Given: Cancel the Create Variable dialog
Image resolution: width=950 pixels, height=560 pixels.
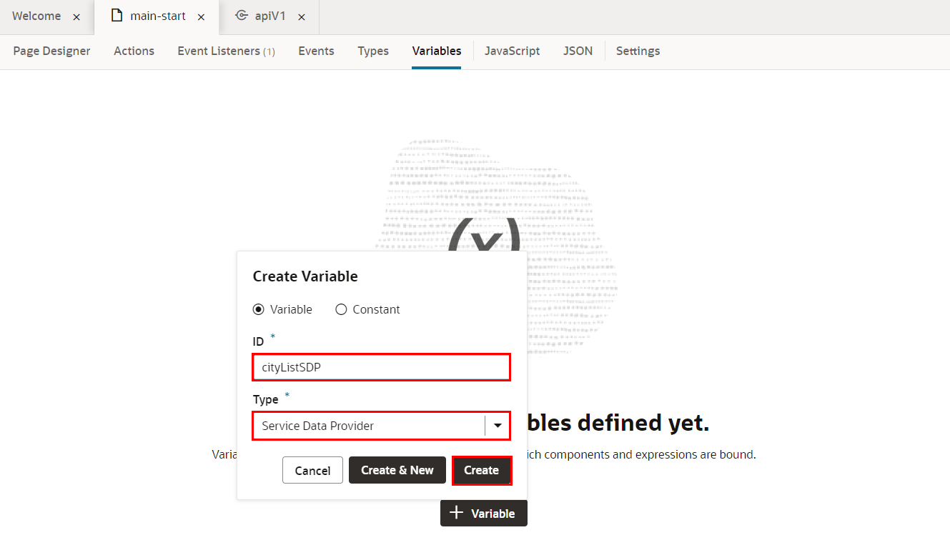Looking at the screenshot, I should (312, 471).
